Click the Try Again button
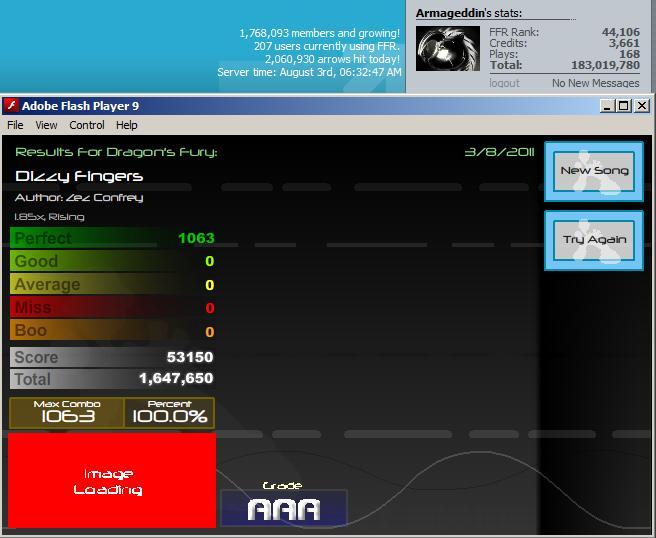Image resolution: width=656 pixels, height=538 pixels. [594, 240]
